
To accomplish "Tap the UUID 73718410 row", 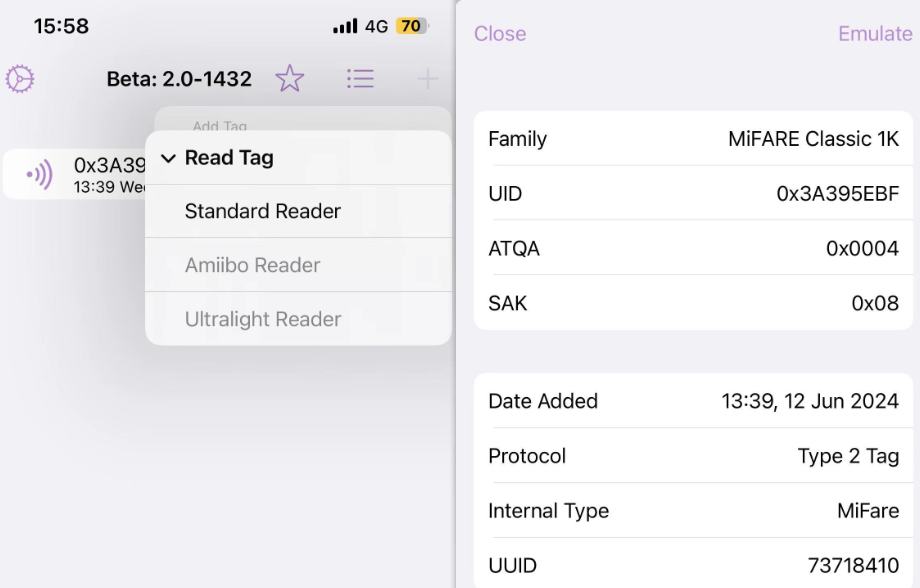I will 693,566.
